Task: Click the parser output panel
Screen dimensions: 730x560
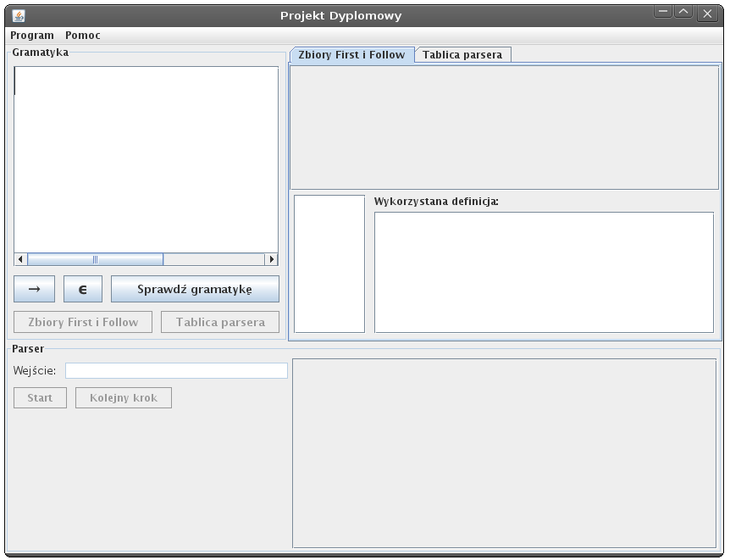Action: [504, 453]
